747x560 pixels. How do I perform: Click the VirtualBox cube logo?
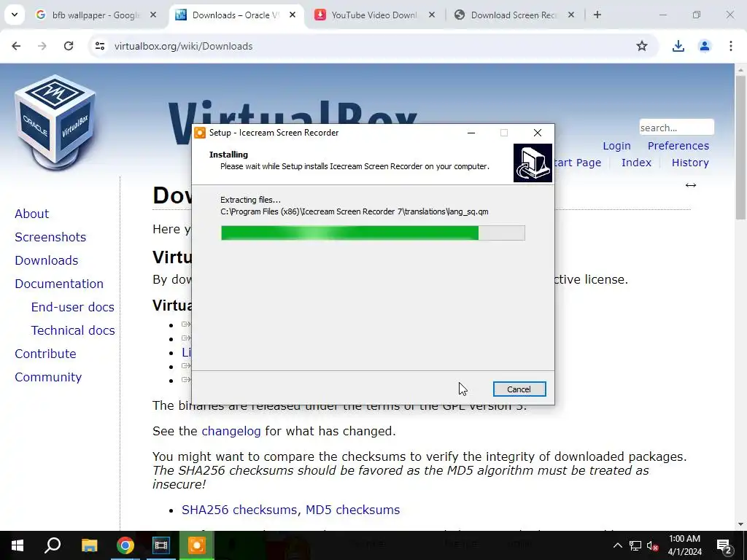click(55, 122)
